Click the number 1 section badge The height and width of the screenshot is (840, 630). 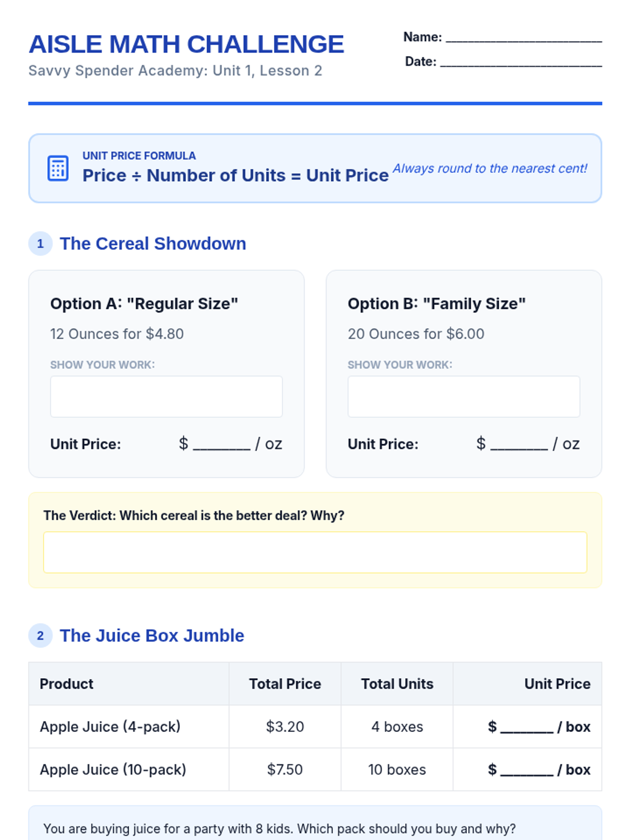(x=40, y=244)
